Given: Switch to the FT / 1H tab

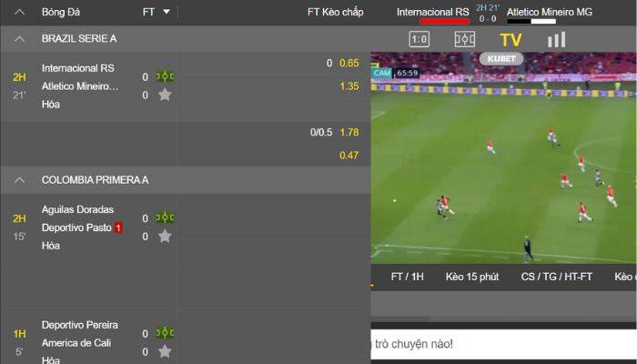Looking at the screenshot, I should pyautogui.click(x=407, y=277).
